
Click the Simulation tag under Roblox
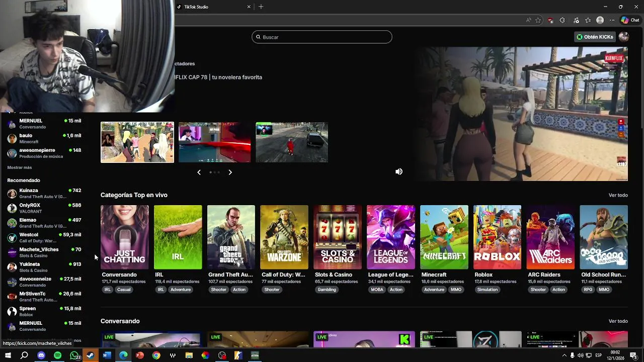(487, 290)
